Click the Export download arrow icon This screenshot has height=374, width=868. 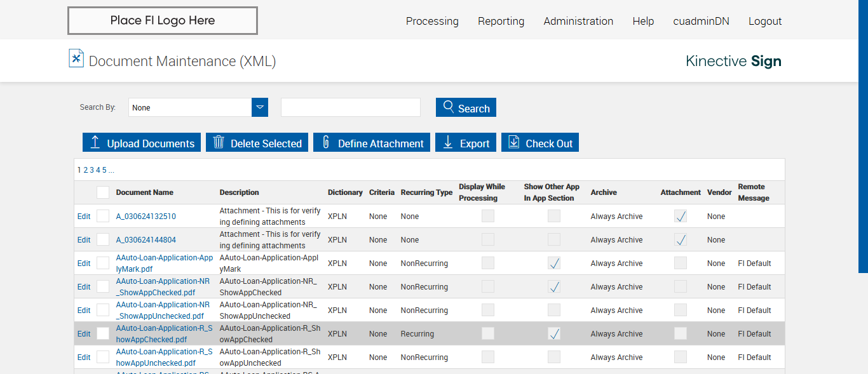(447, 142)
